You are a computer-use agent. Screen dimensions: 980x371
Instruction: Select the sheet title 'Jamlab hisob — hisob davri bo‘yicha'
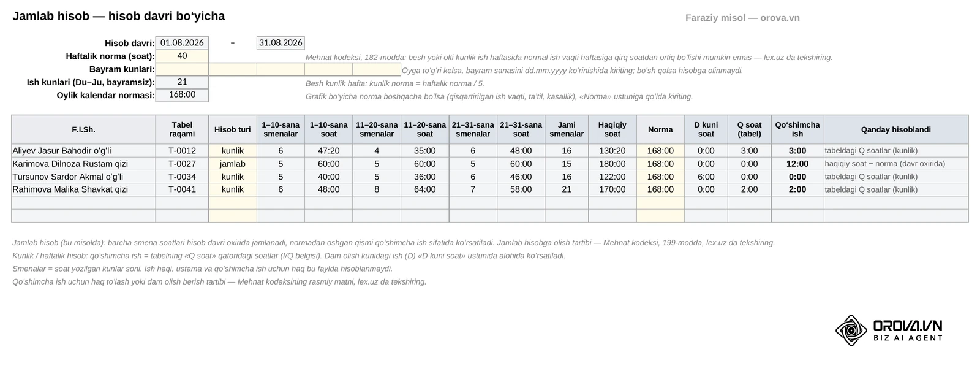coord(119,16)
